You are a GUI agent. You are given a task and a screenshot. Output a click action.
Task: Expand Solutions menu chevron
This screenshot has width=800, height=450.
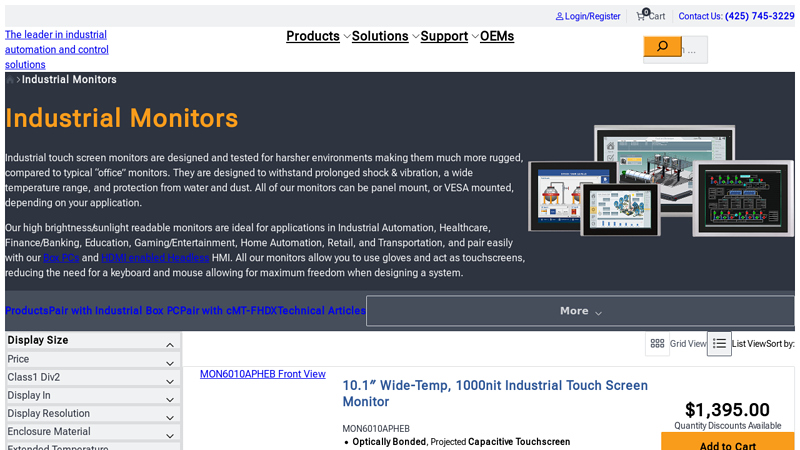(x=415, y=37)
